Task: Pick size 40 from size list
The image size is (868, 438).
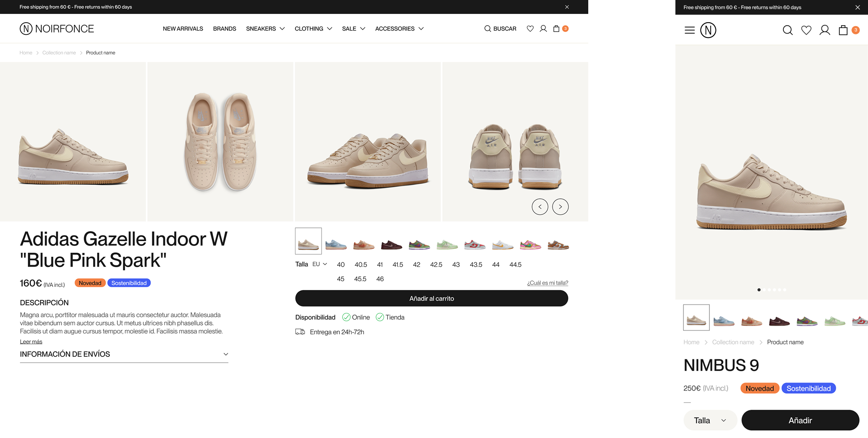Action: (341, 265)
